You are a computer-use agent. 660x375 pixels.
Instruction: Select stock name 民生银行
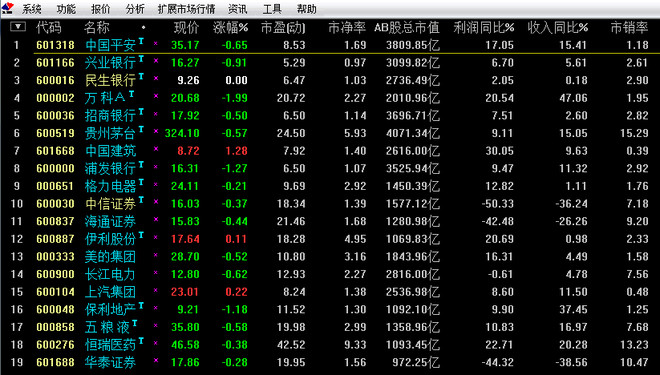[110, 80]
